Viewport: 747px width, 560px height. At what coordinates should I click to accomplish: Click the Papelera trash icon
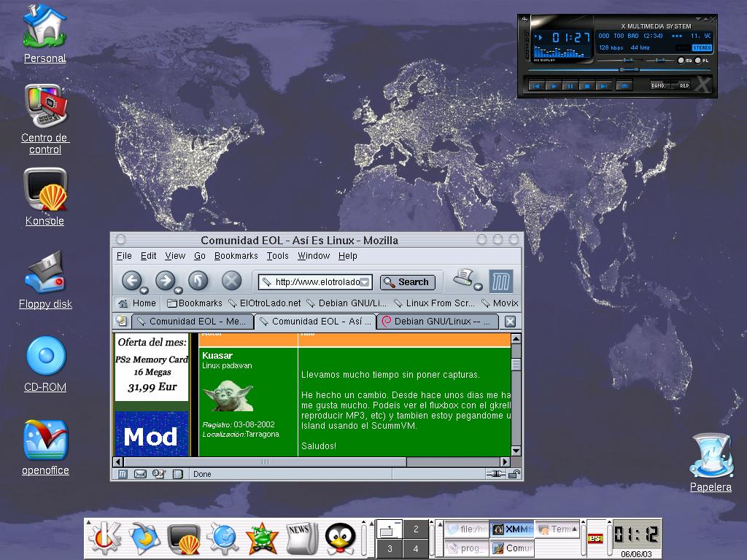coord(711,457)
